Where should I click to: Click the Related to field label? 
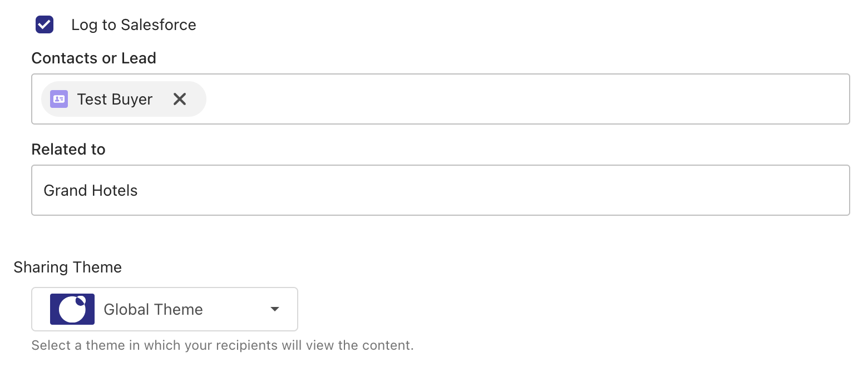(68, 149)
